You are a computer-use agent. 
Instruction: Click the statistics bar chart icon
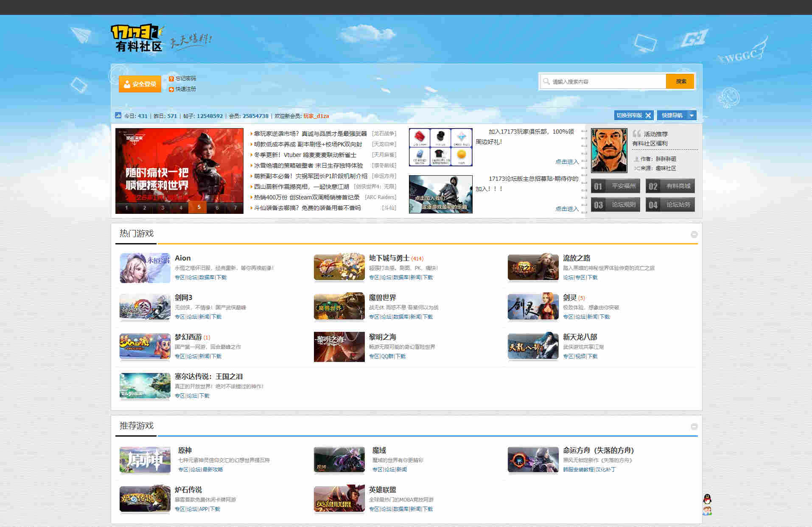tap(118, 115)
